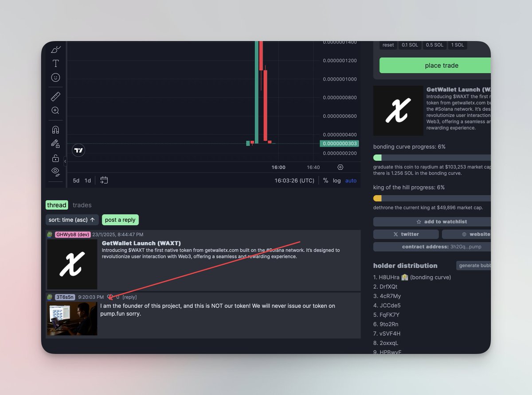This screenshot has width=532, height=395.
Task: Select the thread tab
Action: coord(56,205)
